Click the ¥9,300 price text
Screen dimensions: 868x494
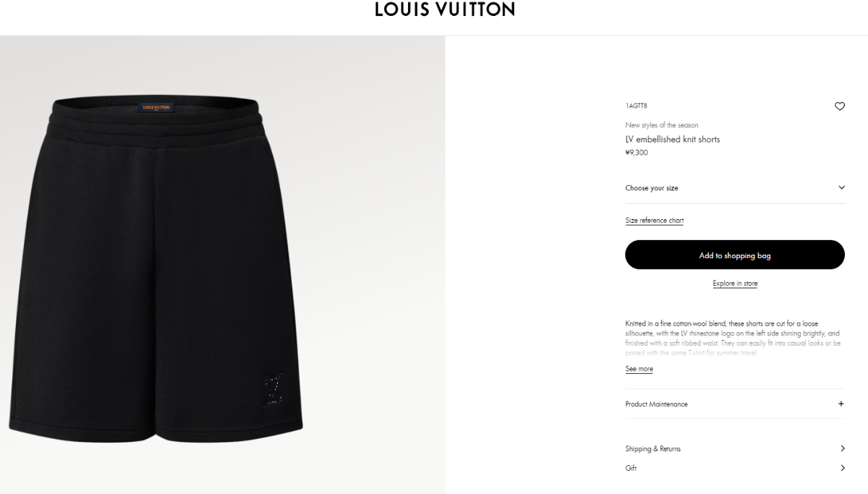[637, 153]
